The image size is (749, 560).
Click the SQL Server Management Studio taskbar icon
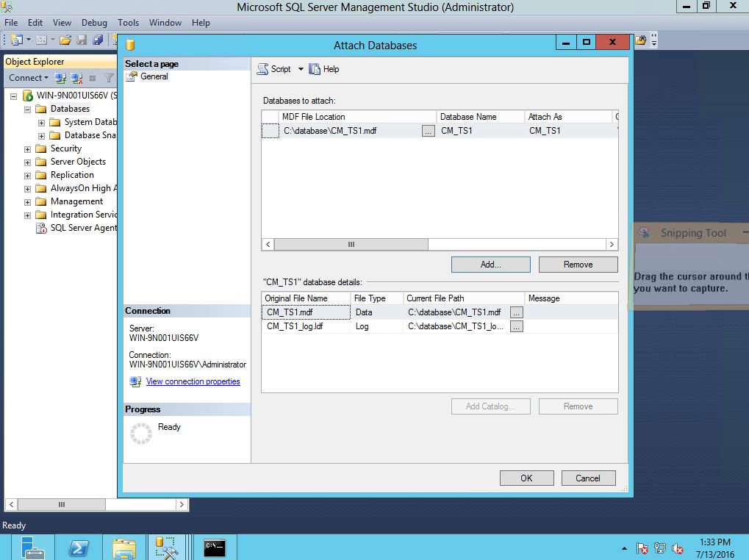point(166,547)
